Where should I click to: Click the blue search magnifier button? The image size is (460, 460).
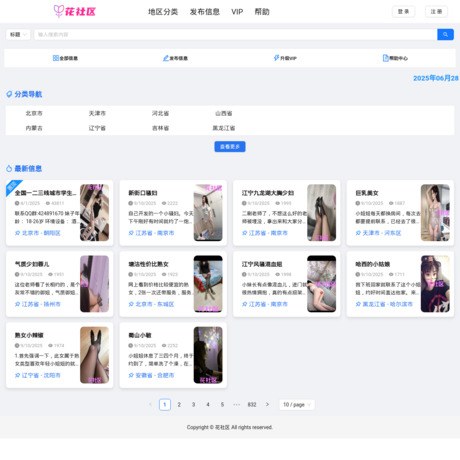point(445,34)
